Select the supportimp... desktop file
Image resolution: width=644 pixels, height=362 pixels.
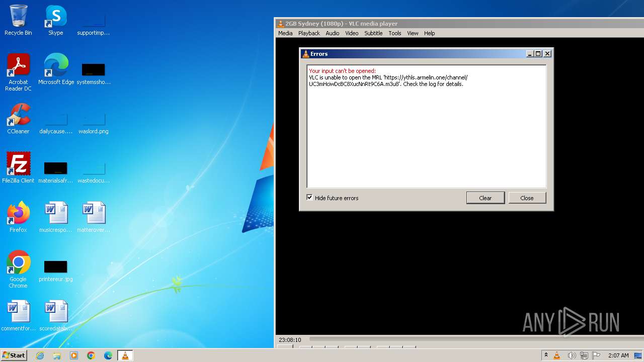tap(94, 25)
